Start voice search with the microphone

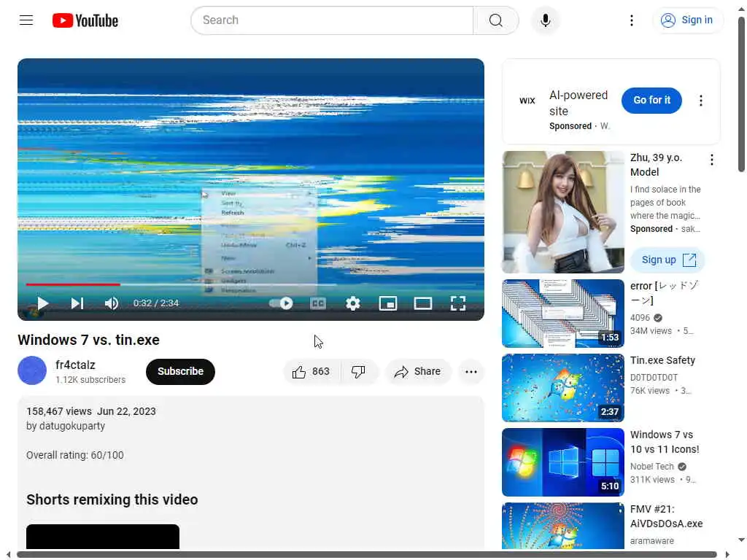546,20
